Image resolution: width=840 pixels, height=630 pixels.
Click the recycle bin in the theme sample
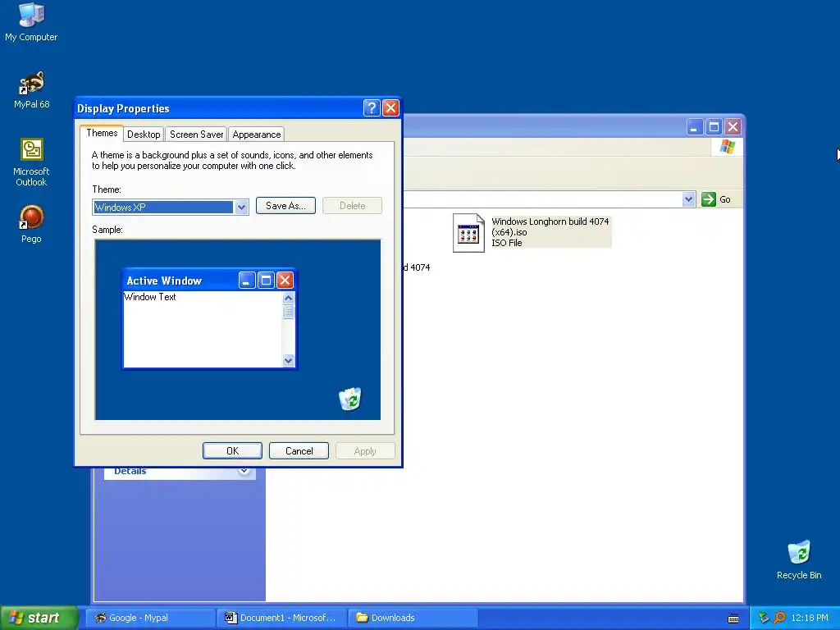(349, 399)
